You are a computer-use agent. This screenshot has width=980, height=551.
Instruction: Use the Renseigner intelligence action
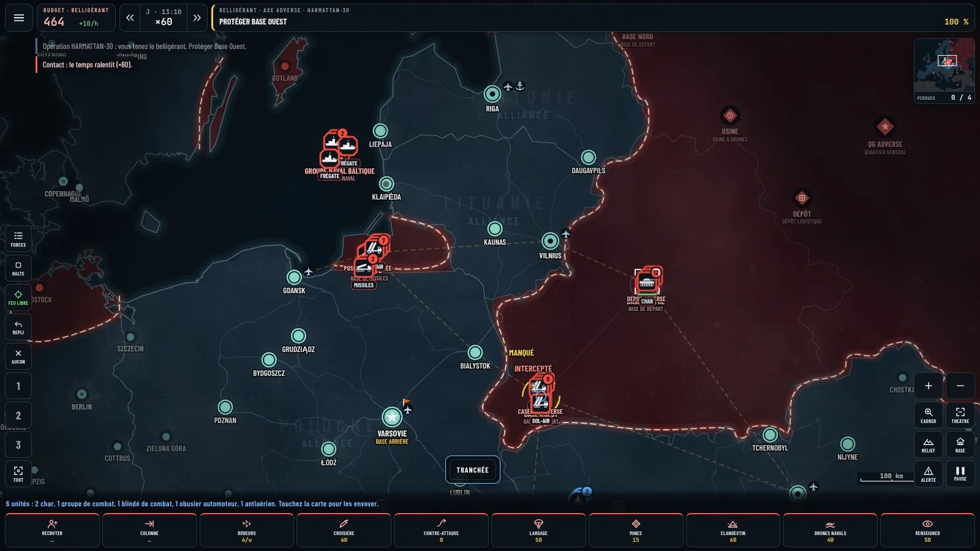click(927, 530)
